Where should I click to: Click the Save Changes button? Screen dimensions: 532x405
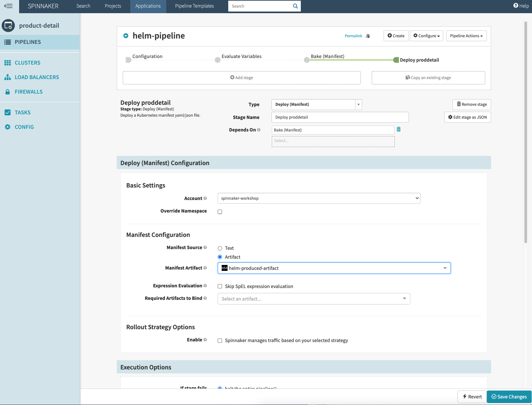click(509, 397)
